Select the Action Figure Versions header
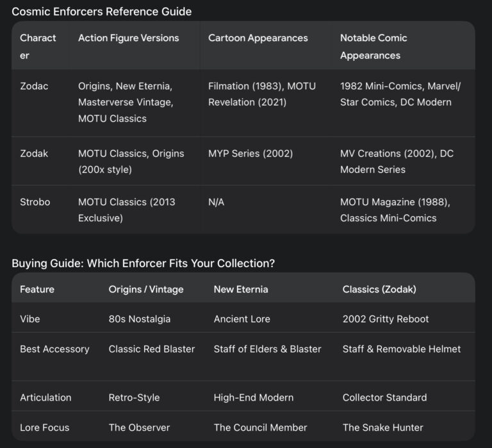The width and height of the screenshot is (492, 448). click(x=128, y=38)
